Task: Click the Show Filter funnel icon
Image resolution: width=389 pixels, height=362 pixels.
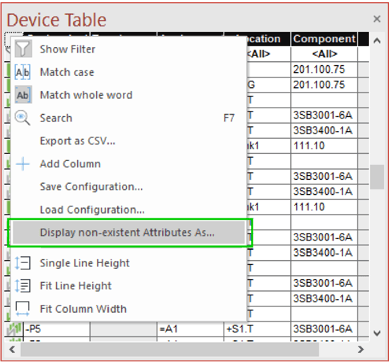Action: 23,49
